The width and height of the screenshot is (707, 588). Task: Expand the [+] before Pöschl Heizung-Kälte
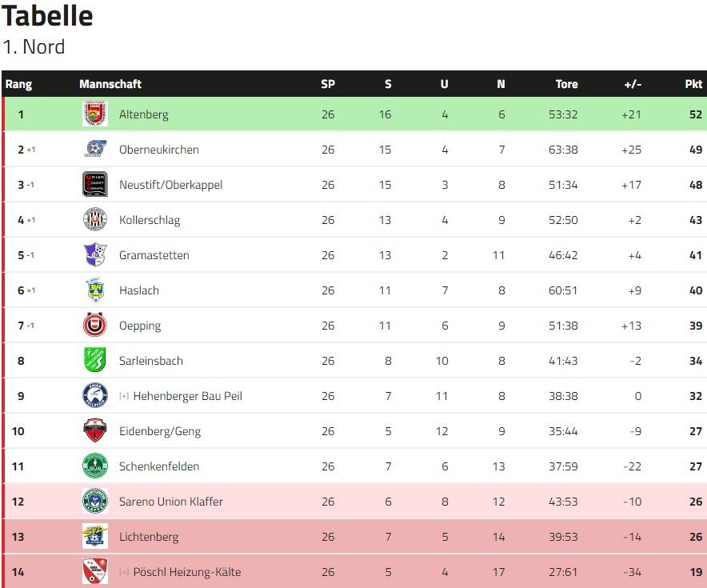pyautogui.click(x=124, y=572)
